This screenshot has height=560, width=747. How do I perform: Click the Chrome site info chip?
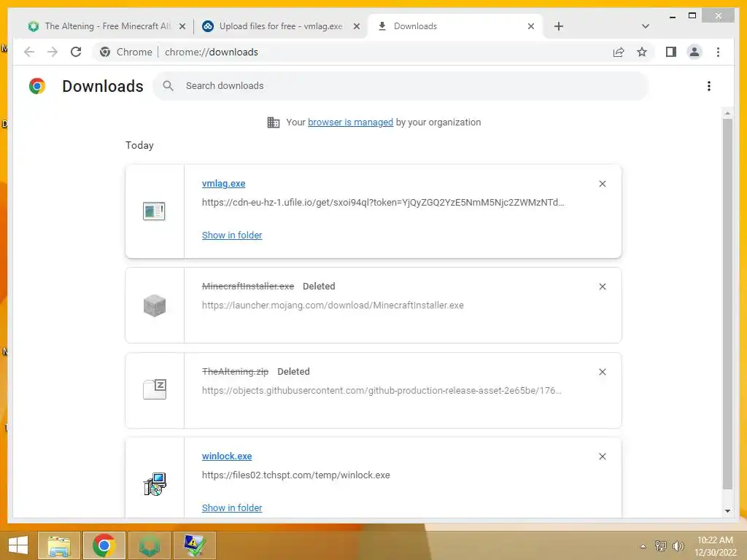[x=126, y=52]
